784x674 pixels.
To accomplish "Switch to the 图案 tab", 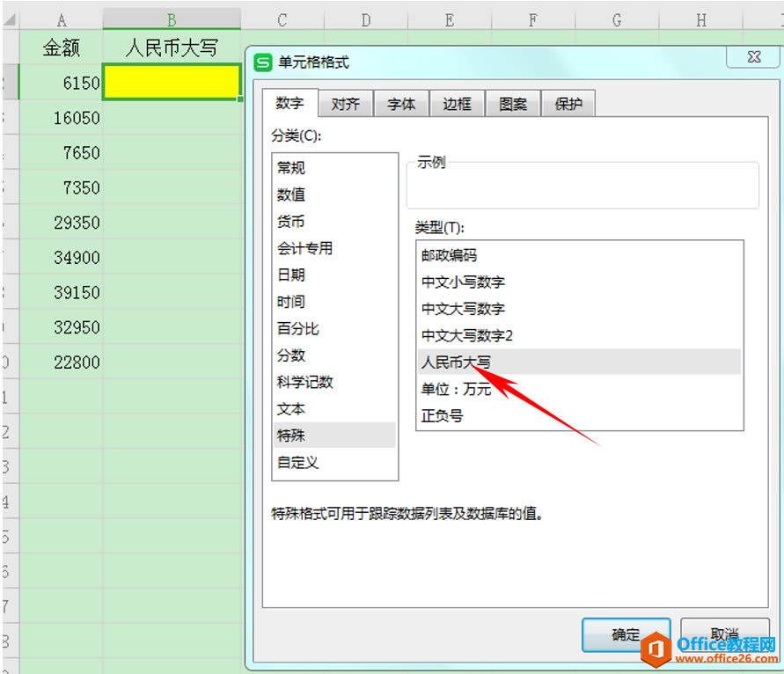I will point(513,104).
